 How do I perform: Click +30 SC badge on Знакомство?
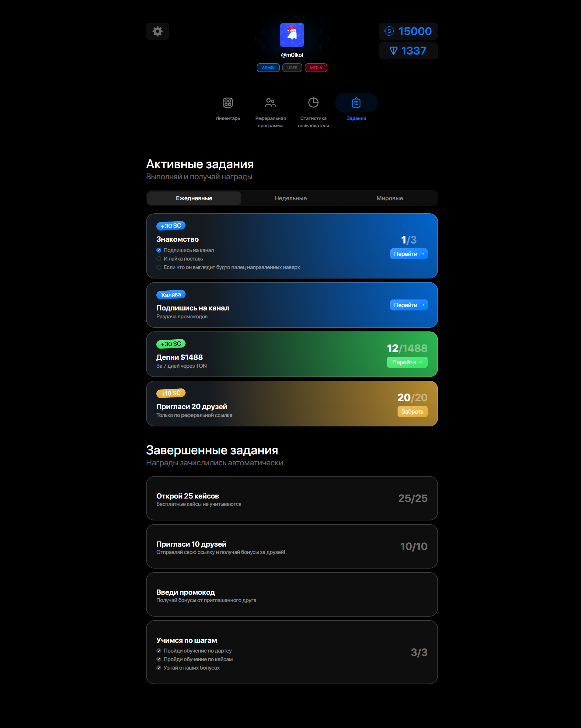[x=171, y=226]
